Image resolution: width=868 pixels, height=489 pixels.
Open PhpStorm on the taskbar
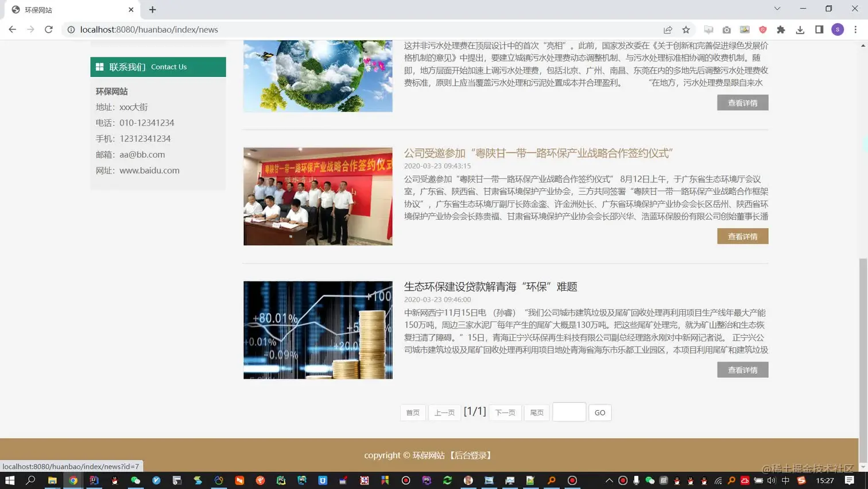pyautogui.click(x=427, y=480)
